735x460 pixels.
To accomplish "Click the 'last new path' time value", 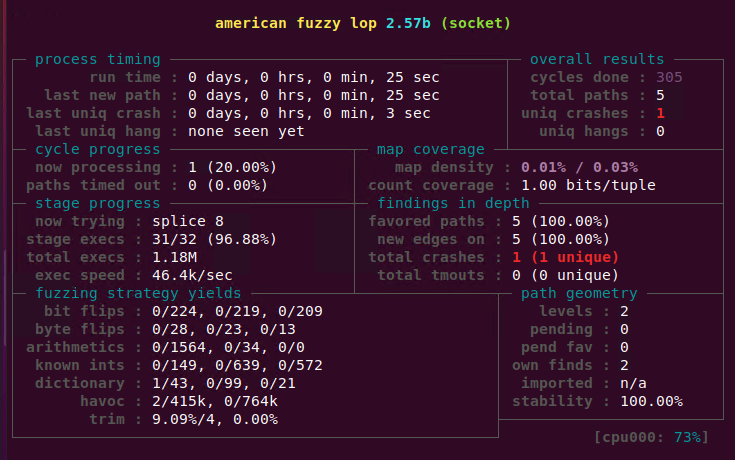I will (314, 95).
